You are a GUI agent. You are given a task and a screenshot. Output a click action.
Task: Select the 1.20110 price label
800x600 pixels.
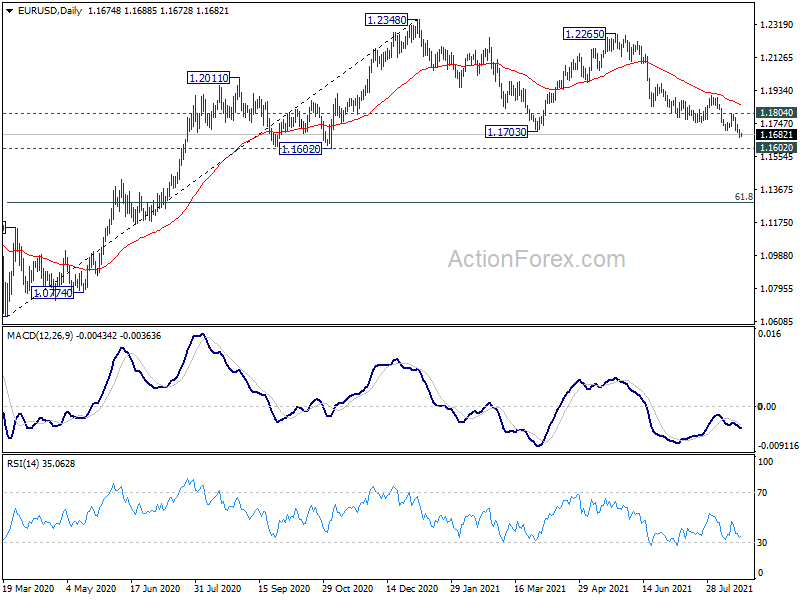pos(208,78)
